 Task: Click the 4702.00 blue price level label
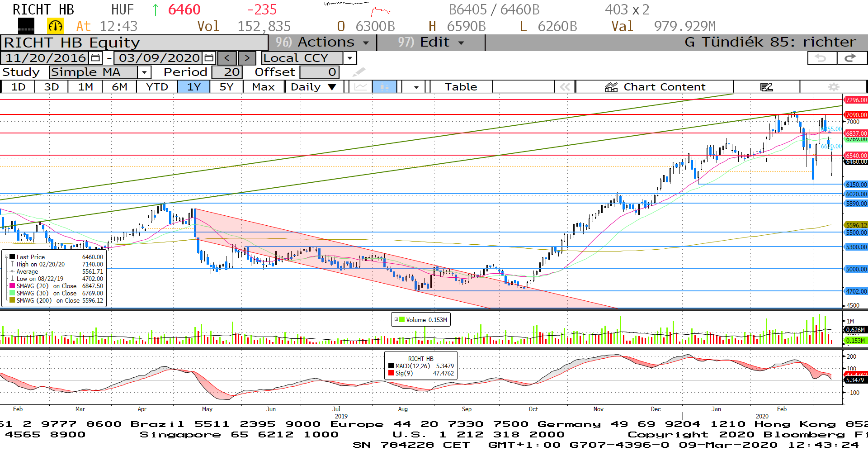tap(856, 291)
